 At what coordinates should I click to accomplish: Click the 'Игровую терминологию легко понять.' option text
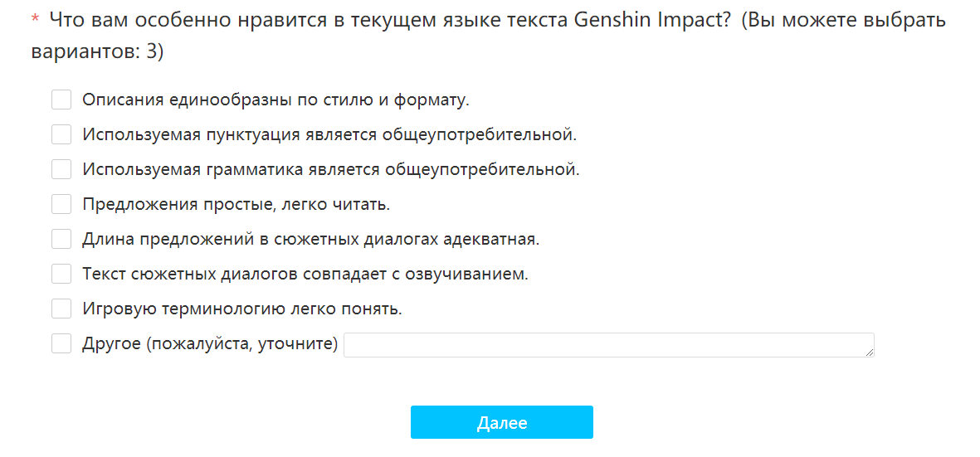pyautogui.click(x=242, y=309)
